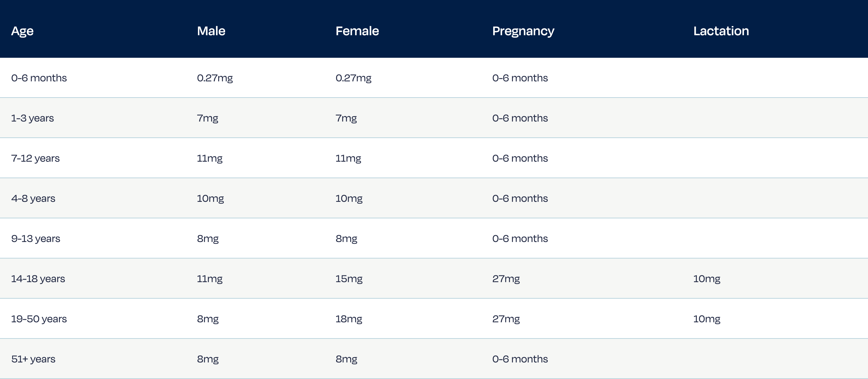Click the 15mg Female value
Viewport: 868px width, 379px height.
(x=349, y=279)
